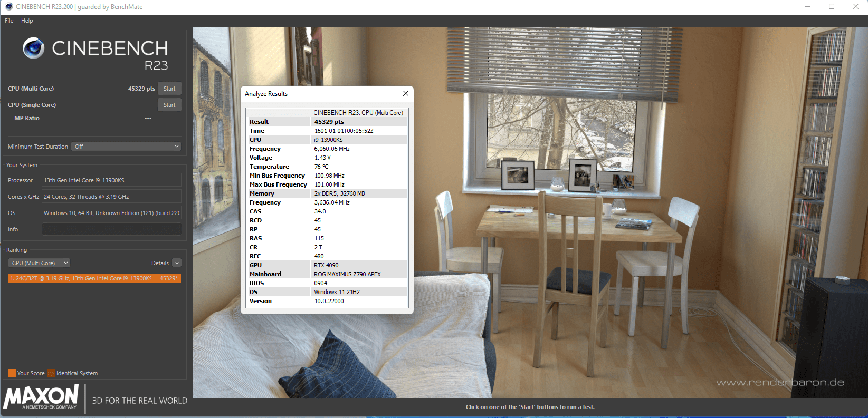
Task: Open the File menu
Action: (9, 21)
